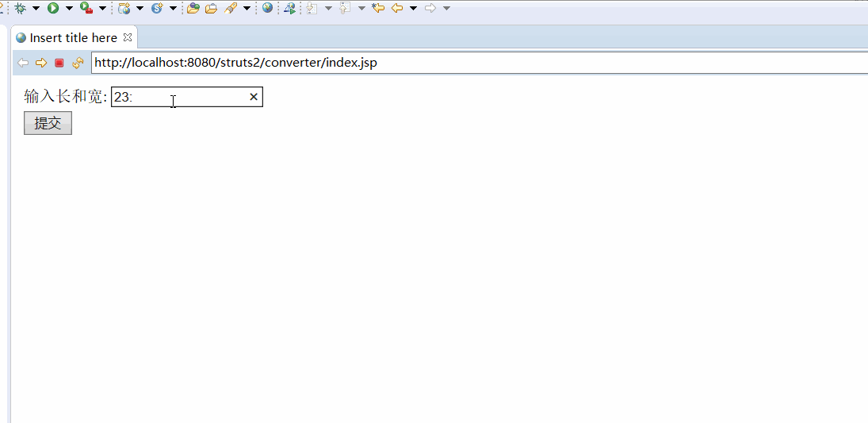Click the Next Annotation icon
This screenshot has height=423, width=868.
(312, 8)
